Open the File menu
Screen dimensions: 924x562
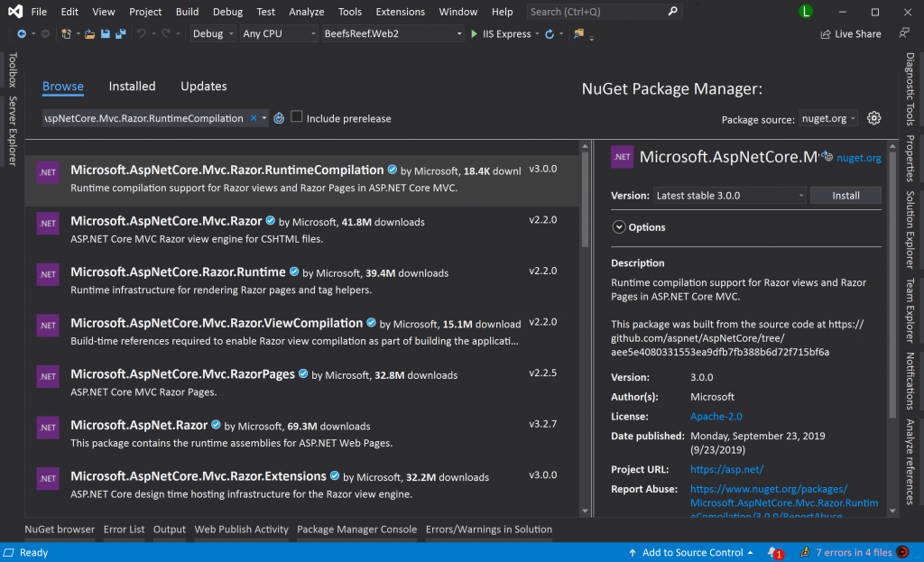tap(39, 12)
